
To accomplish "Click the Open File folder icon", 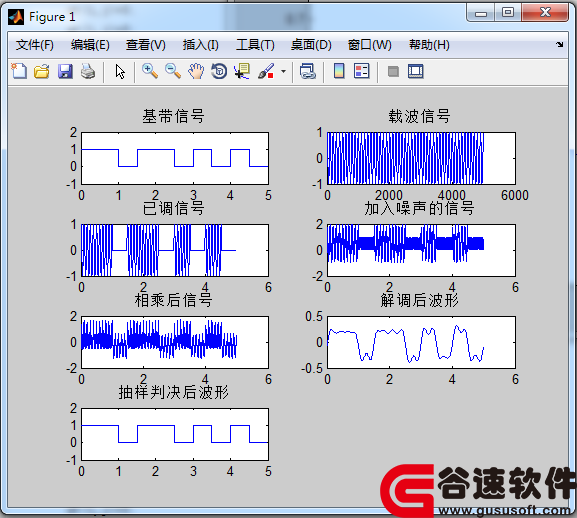I will (x=42, y=71).
